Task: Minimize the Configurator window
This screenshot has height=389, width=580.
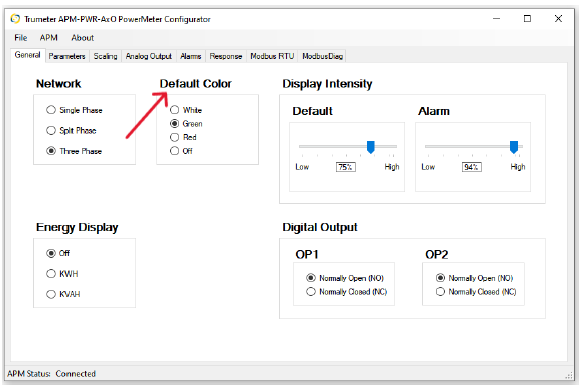Action: (496, 18)
